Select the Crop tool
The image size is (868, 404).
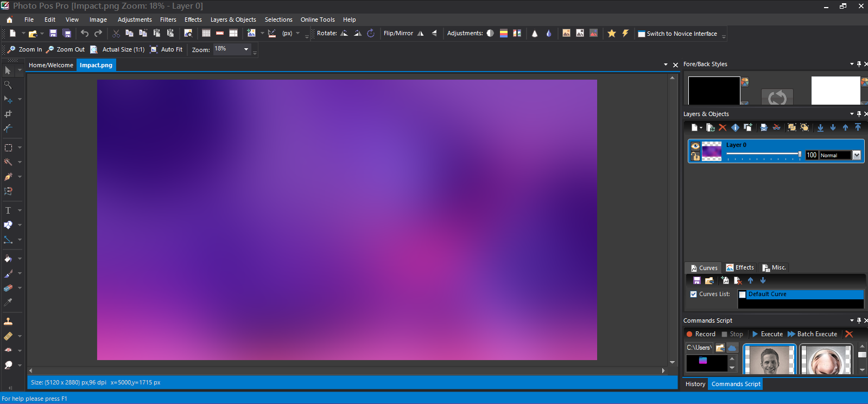pos(8,114)
